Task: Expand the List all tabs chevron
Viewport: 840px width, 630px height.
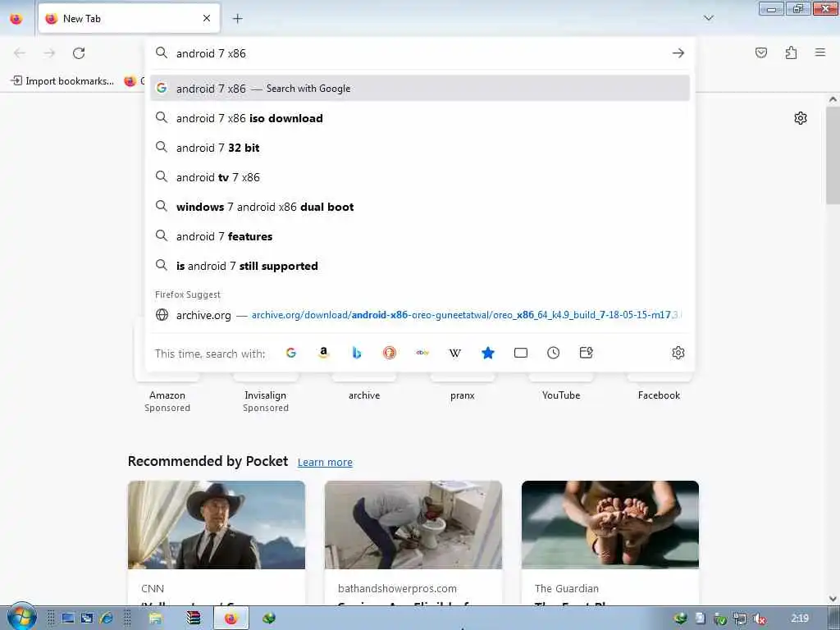Action: click(708, 18)
